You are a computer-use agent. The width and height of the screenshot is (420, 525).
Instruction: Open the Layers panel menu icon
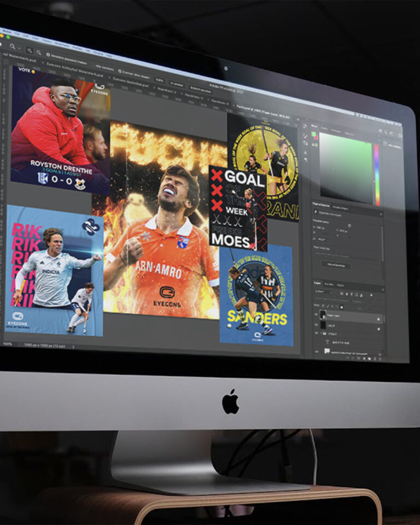[x=383, y=290]
